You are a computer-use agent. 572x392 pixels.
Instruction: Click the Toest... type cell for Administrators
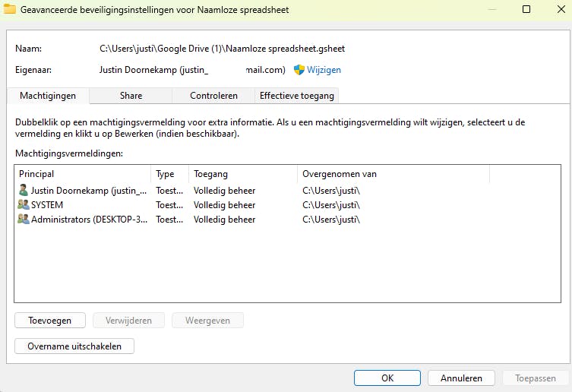(169, 220)
